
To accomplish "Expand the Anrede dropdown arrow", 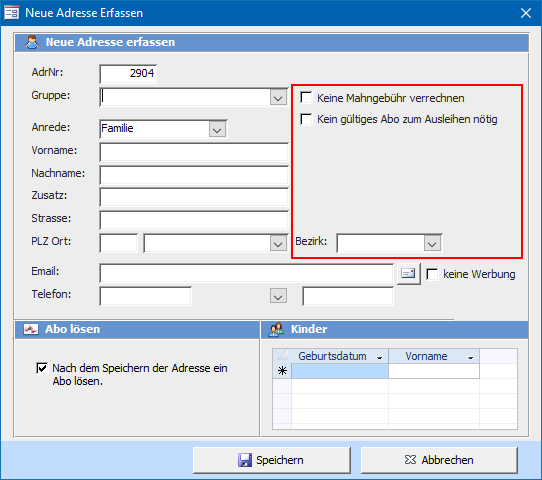I will coord(217,130).
